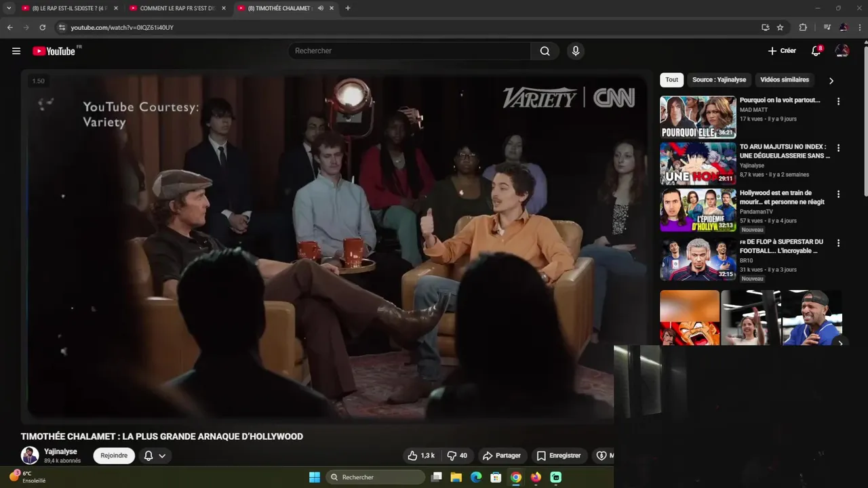Image resolution: width=868 pixels, height=488 pixels.
Task: Open the 'Hollywood est en train de mourir...' title
Action: point(783,197)
